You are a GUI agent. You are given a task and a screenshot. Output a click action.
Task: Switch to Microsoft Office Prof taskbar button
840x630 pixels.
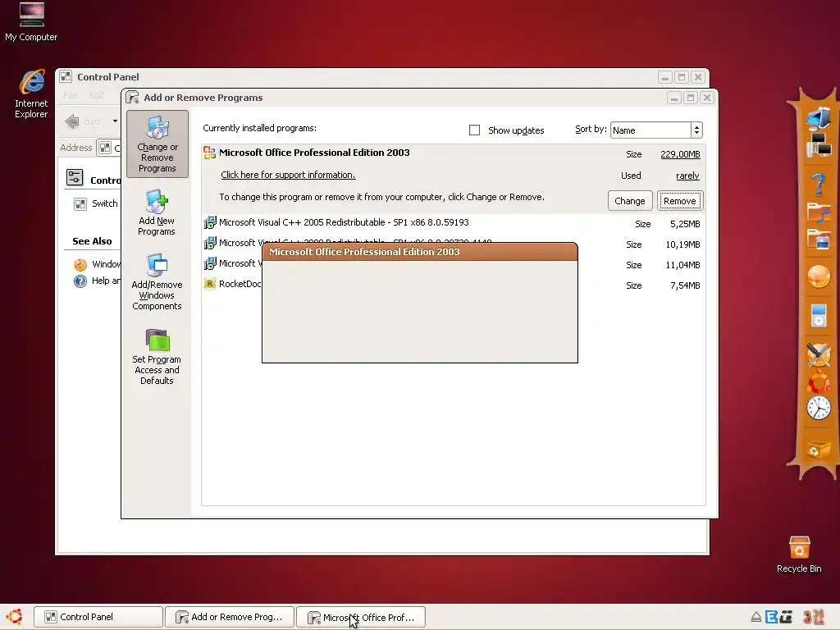click(x=361, y=617)
